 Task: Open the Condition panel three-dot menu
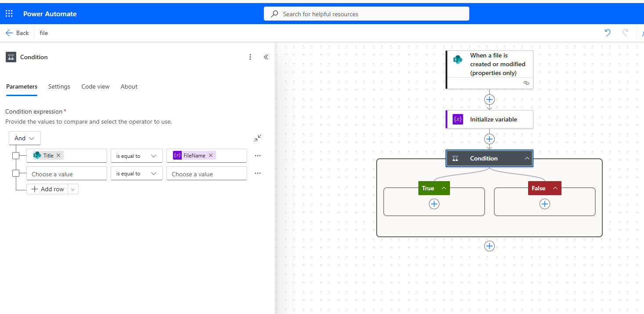(250, 57)
